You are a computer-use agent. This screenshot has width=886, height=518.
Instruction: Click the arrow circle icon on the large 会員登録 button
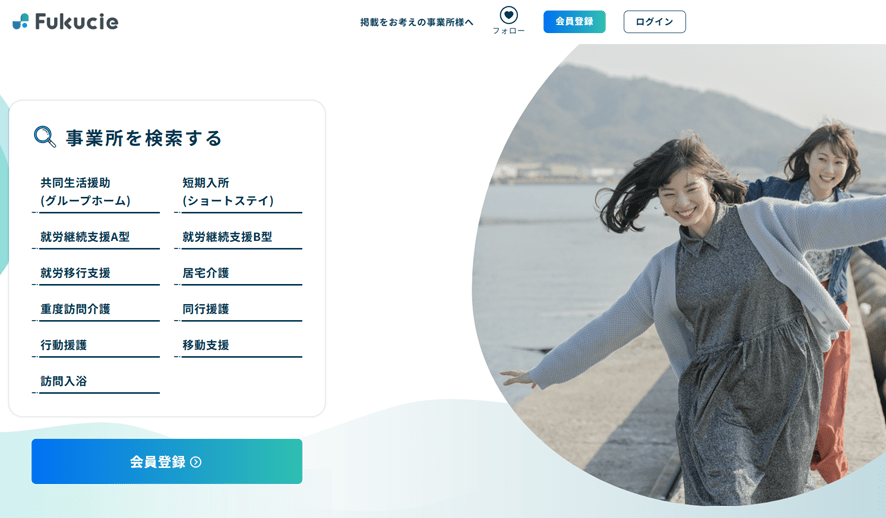(196, 462)
